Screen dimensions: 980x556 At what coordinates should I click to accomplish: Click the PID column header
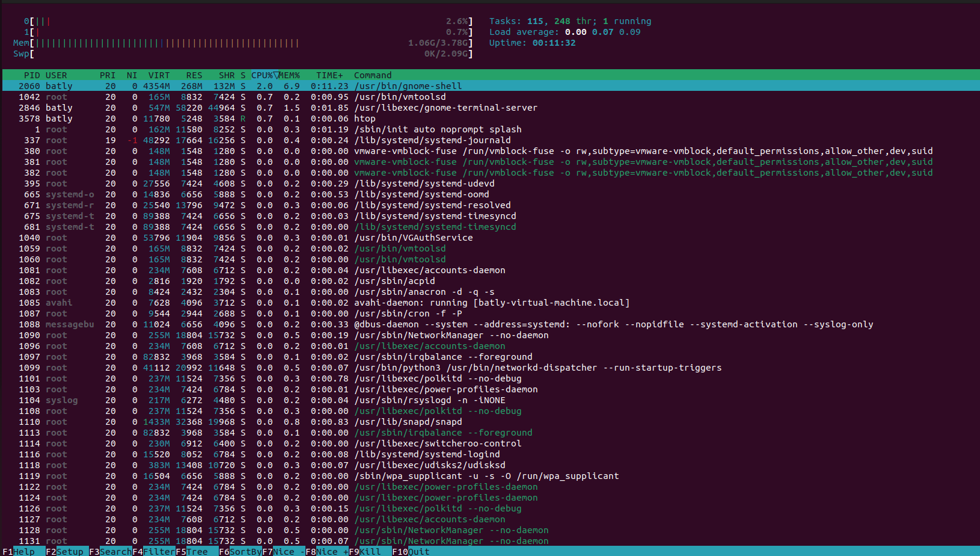pos(31,75)
